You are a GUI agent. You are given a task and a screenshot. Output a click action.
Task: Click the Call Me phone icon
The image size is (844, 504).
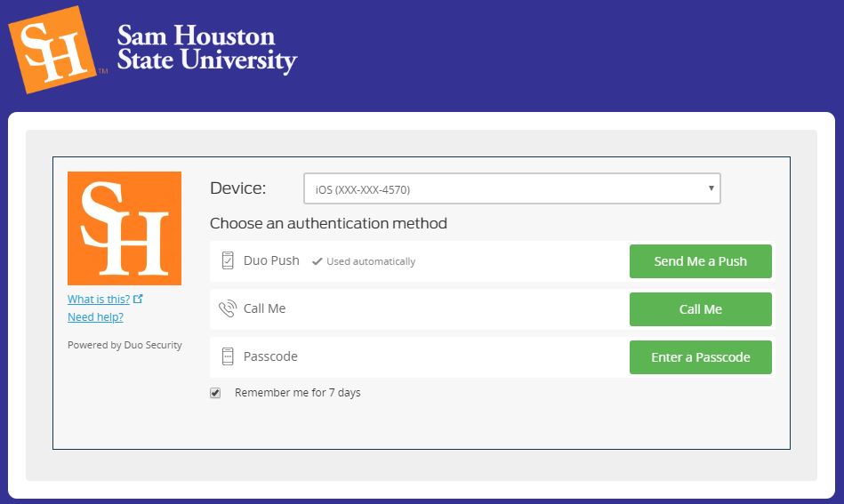(227, 308)
